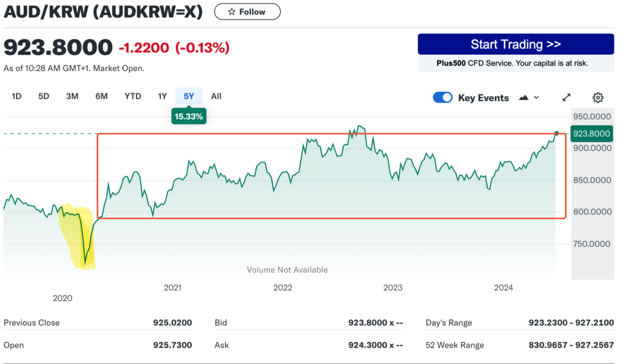Click the 923.8000 current price label on axis
Viewport: 624px width, 364px height.
point(592,133)
